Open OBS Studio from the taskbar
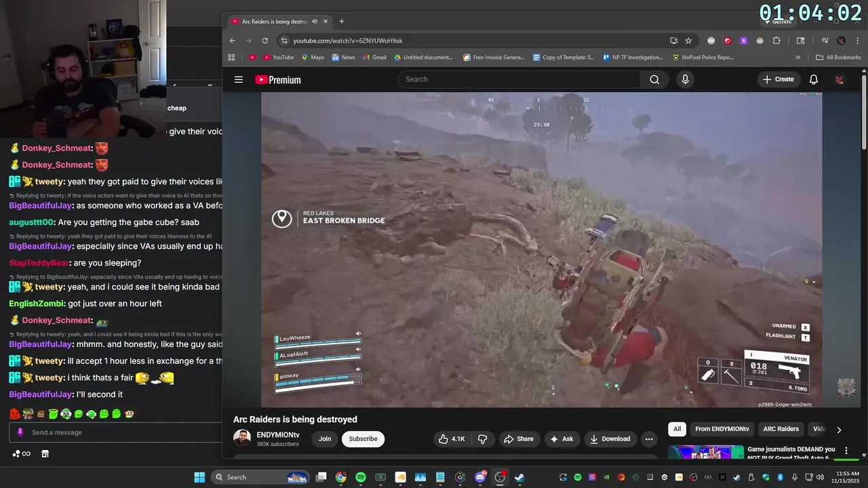The height and width of the screenshot is (488, 868). coord(500,477)
